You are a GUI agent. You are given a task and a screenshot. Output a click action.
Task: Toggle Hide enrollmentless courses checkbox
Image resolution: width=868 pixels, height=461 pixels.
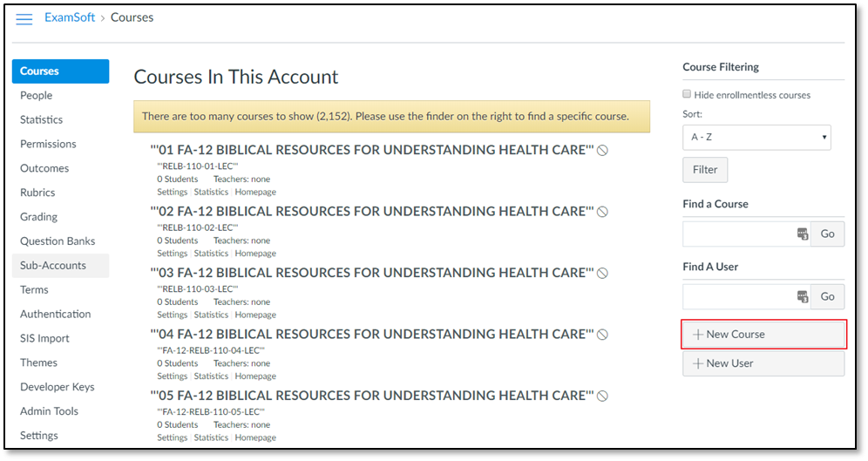click(687, 94)
